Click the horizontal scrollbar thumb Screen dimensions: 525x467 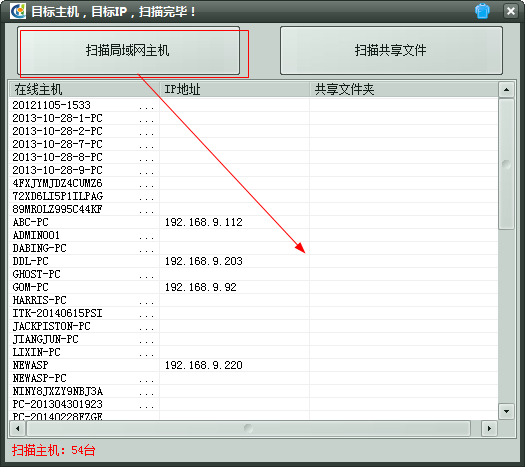[248, 428]
